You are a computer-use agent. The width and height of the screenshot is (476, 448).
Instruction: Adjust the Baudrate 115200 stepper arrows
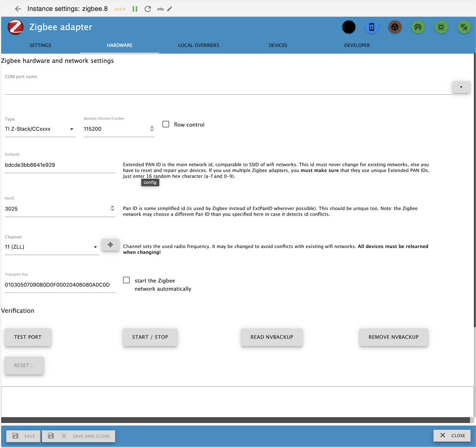coord(152,129)
